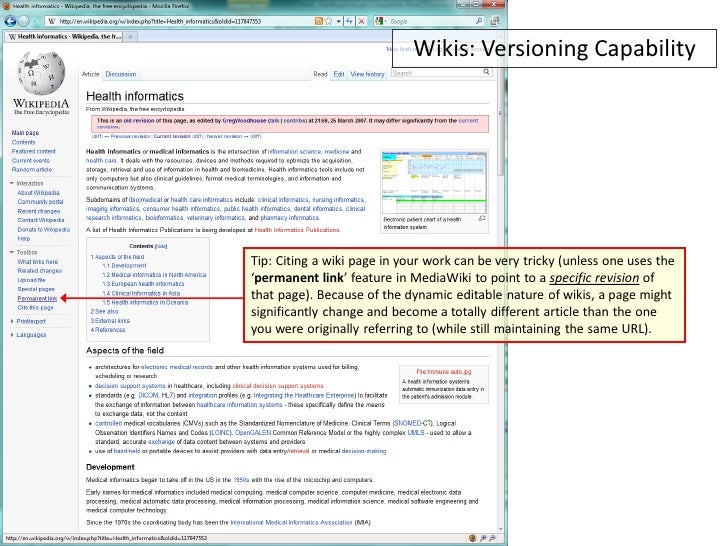The image size is (728, 546).
Task: Run the search with the browser magnifier icon
Action: click(479, 21)
